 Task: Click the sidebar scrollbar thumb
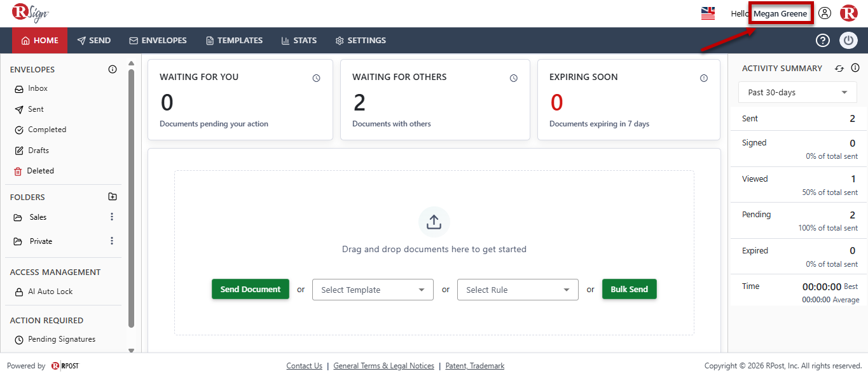click(131, 198)
